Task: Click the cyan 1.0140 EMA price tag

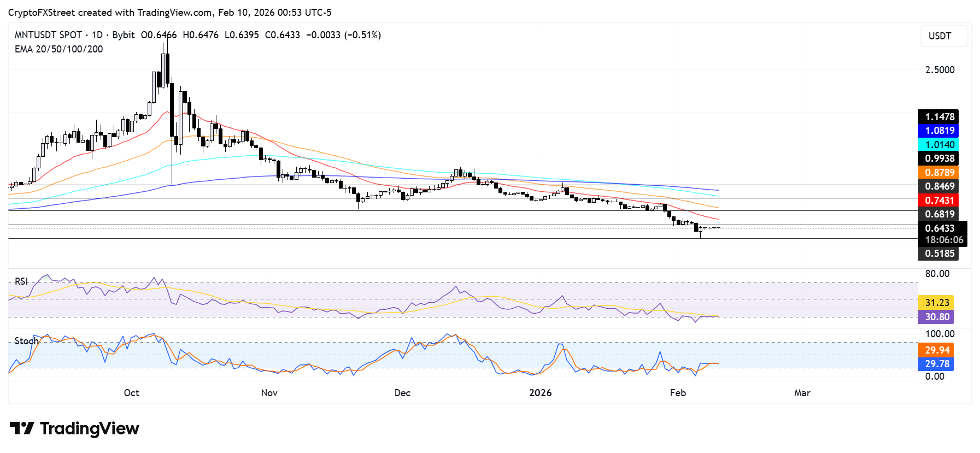Action: coord(938,145)
